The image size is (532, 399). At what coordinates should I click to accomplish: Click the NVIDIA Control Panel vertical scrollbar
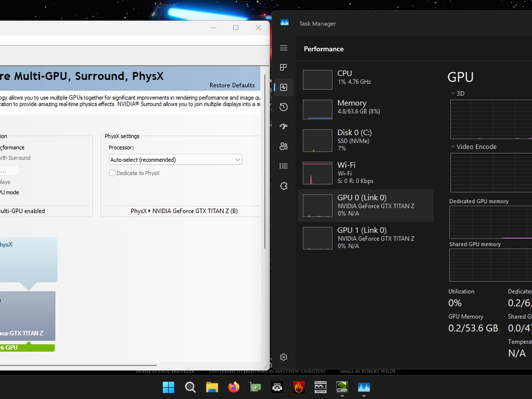coord(265,161)
